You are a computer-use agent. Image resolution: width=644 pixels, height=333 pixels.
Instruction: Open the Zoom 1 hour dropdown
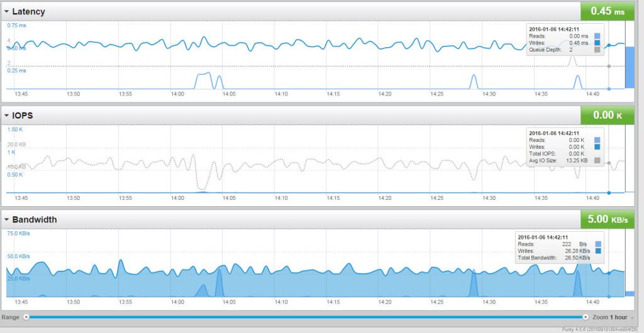click(x=613, y=317)
